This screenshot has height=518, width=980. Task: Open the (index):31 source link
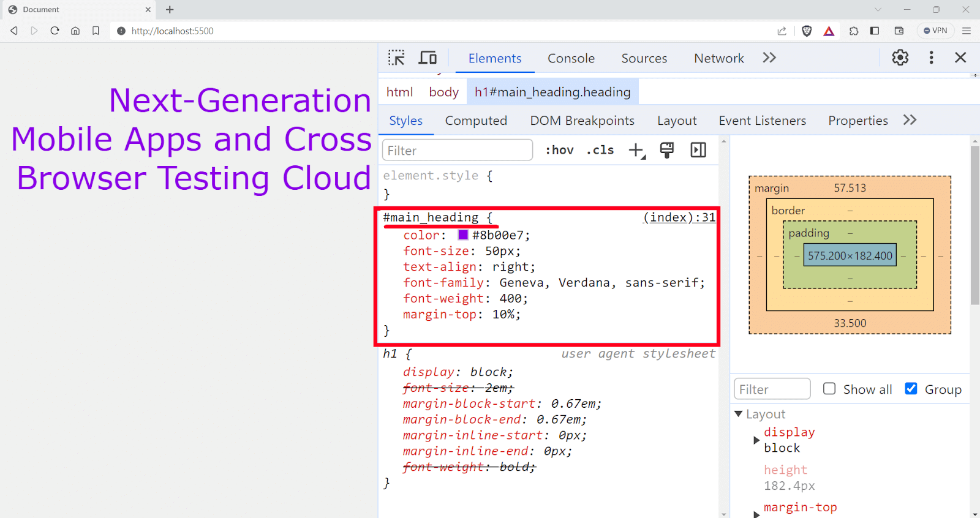[x=679, y=217]
